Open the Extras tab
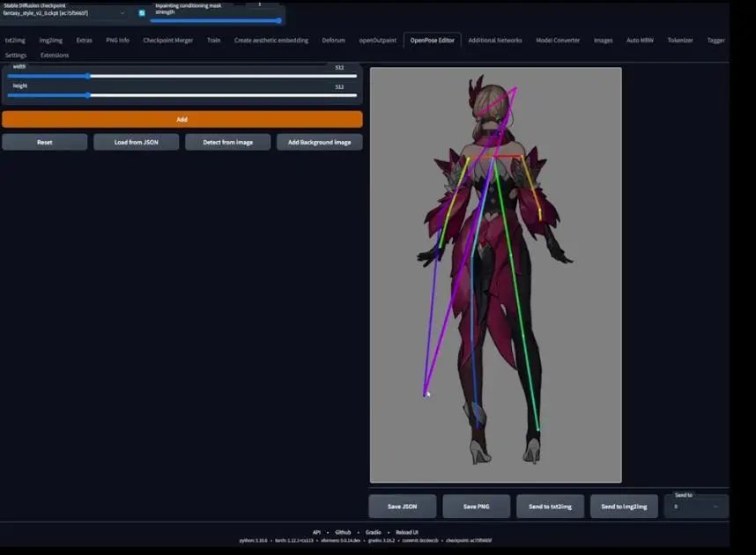Screen dimensions: 756x555 (x=84, y=41)
